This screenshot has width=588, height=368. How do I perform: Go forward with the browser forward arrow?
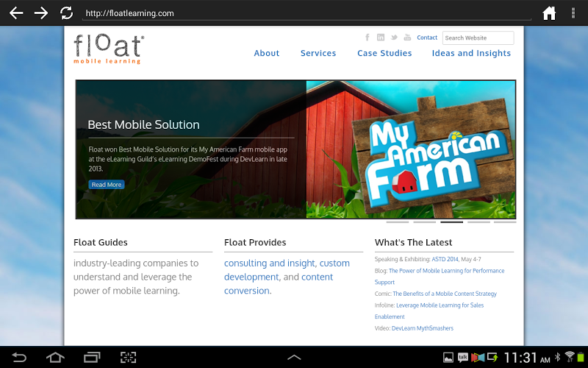[41, 13]
